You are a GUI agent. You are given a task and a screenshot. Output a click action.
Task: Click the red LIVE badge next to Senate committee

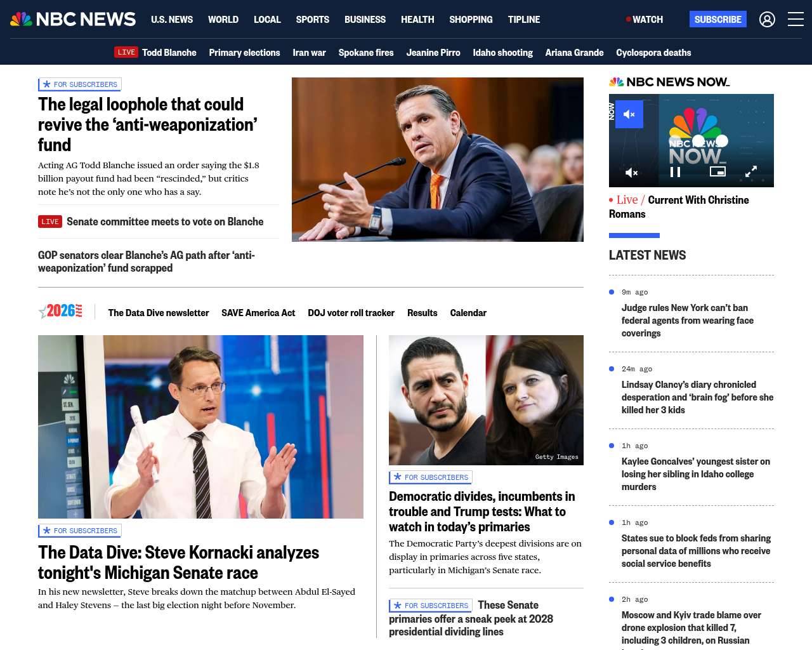click(x=50, y=222)
